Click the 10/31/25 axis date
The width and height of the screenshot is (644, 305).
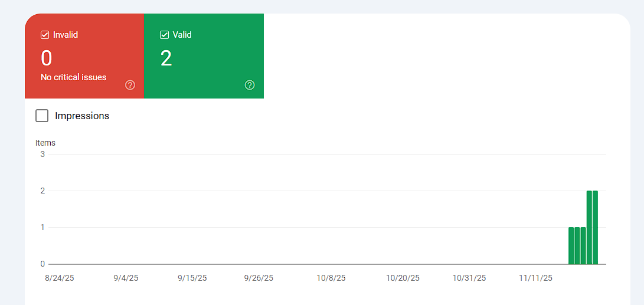[x=469, y=278]
